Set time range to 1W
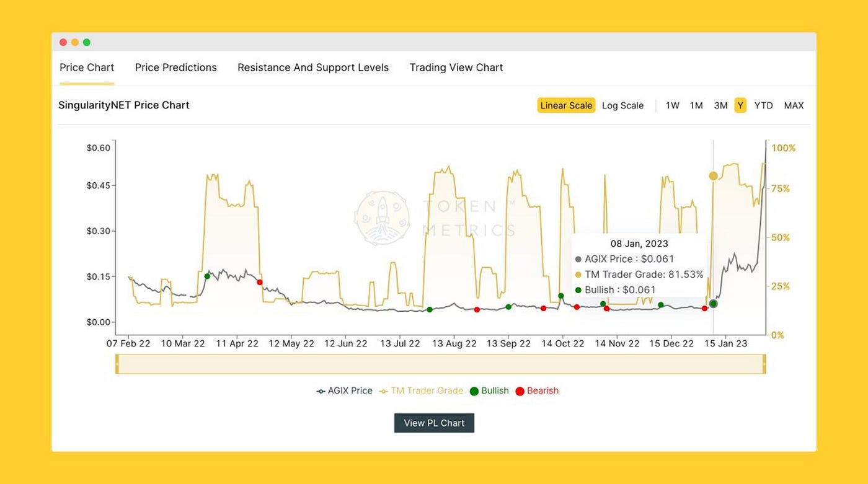868x484 pixels. [673, 105]
